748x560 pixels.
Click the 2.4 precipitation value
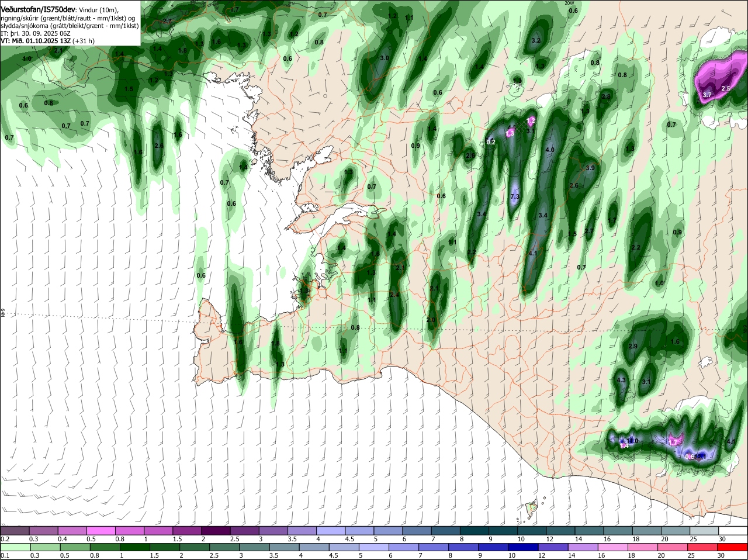click(x=394, y=295)
